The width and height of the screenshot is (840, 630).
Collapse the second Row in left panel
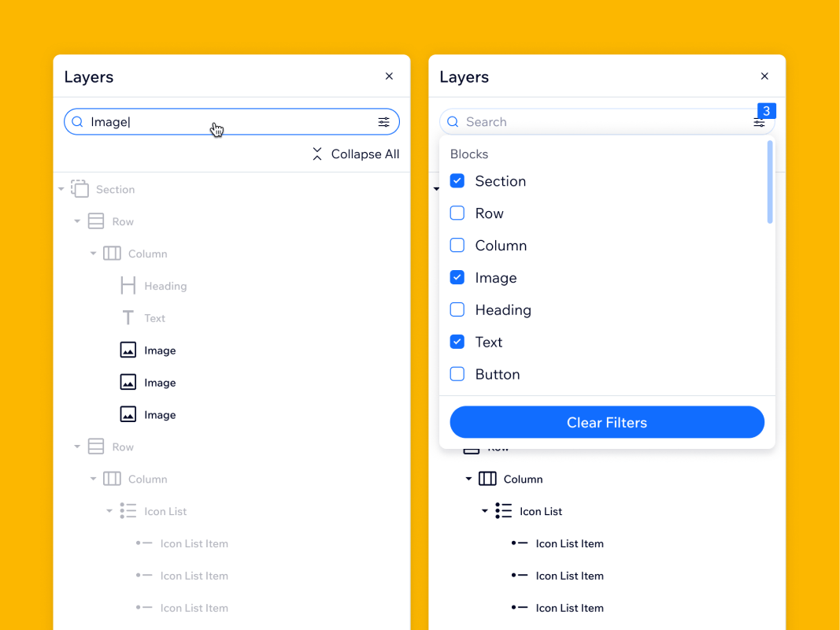tap(76, 447)
